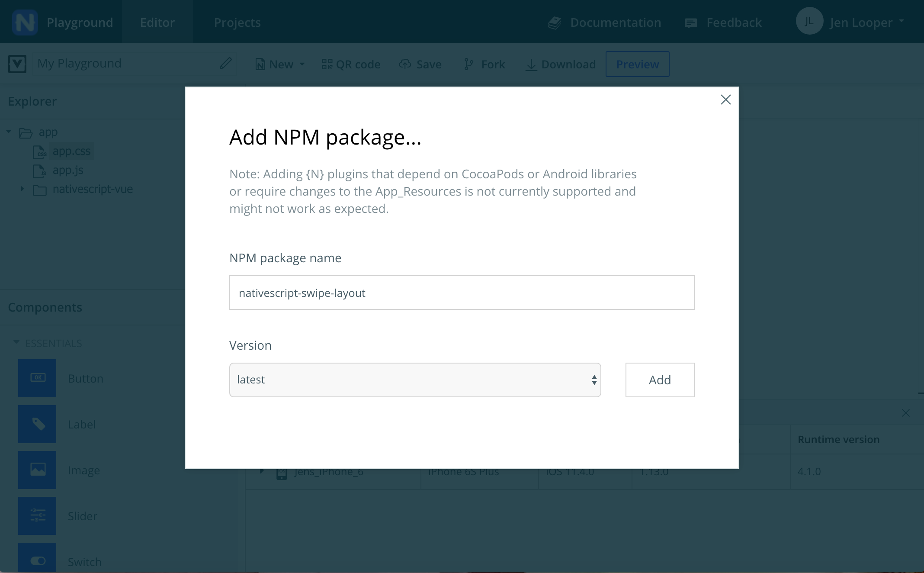Open the Editor tab
This screenshot has width=924, height=573.
coord(157,22)
